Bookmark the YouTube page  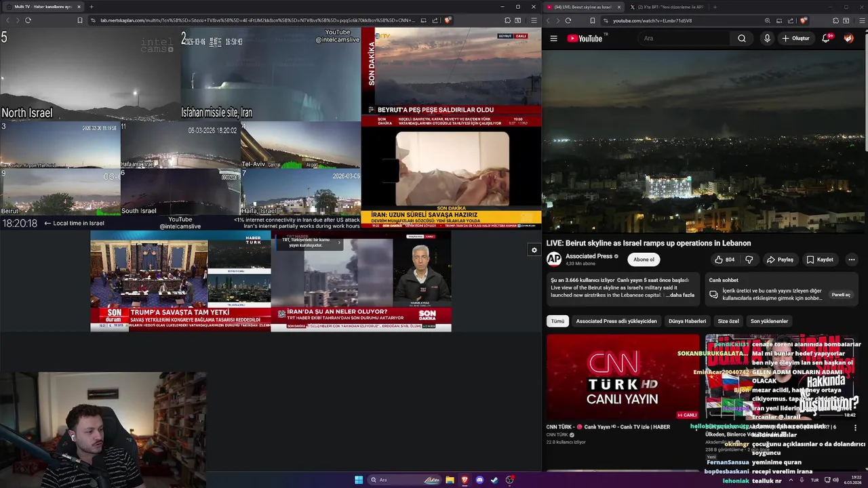click(592, 20)
